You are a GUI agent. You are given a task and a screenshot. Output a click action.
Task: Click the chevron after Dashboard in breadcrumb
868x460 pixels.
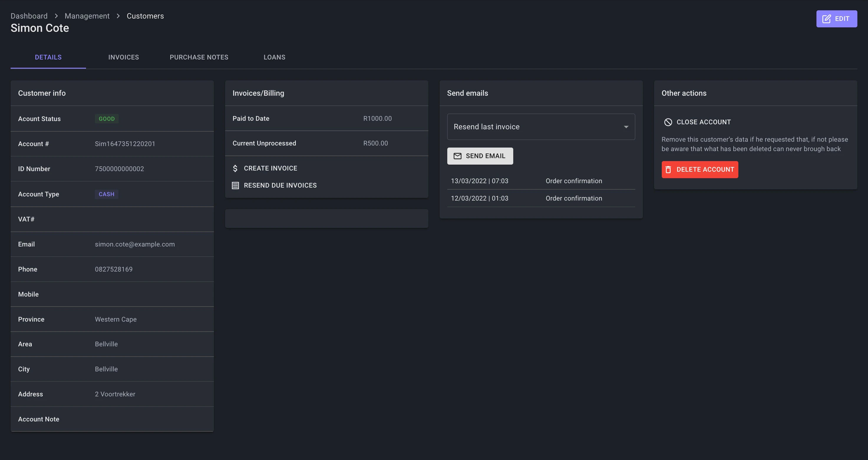(x=56, y=16)
